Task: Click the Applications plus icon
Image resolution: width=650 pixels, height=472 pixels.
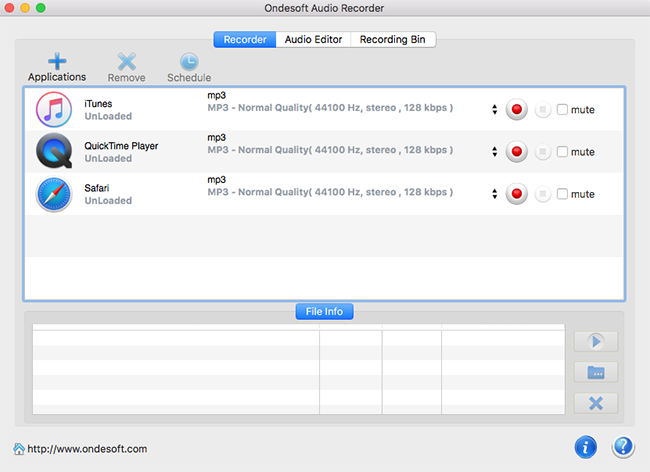Action: pyautogui.click(x=57, y=61)
